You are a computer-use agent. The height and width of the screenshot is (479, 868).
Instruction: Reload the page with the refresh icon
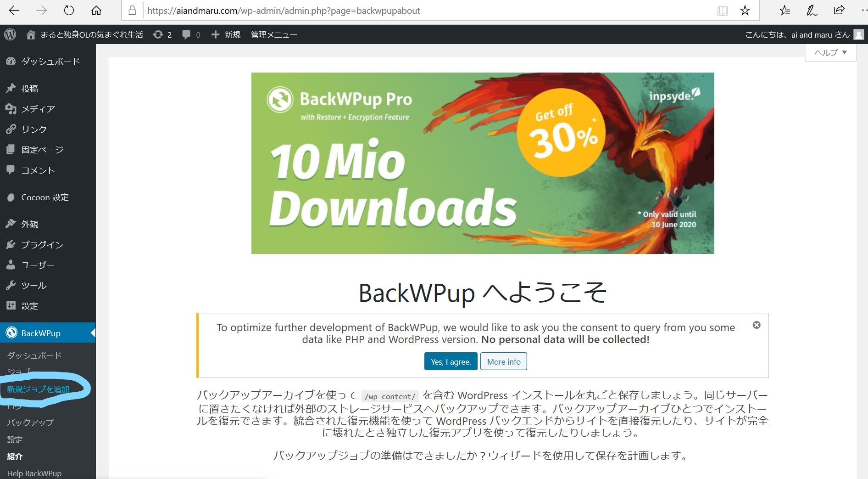pyautogui.click(x=69, y=11)
